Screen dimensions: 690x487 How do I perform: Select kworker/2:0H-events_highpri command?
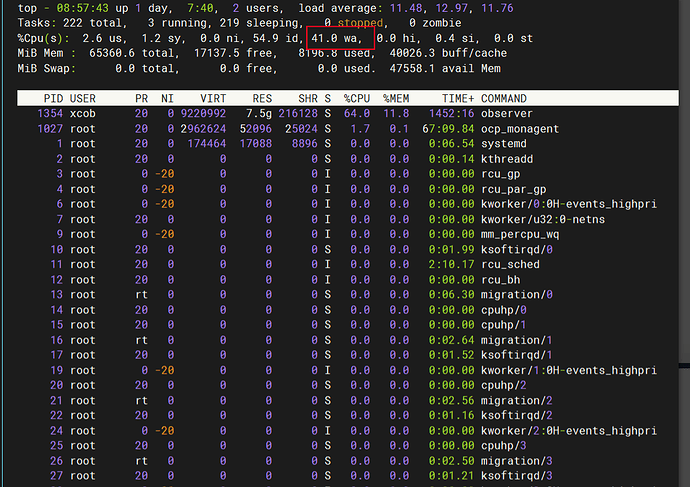pos(569,431)
